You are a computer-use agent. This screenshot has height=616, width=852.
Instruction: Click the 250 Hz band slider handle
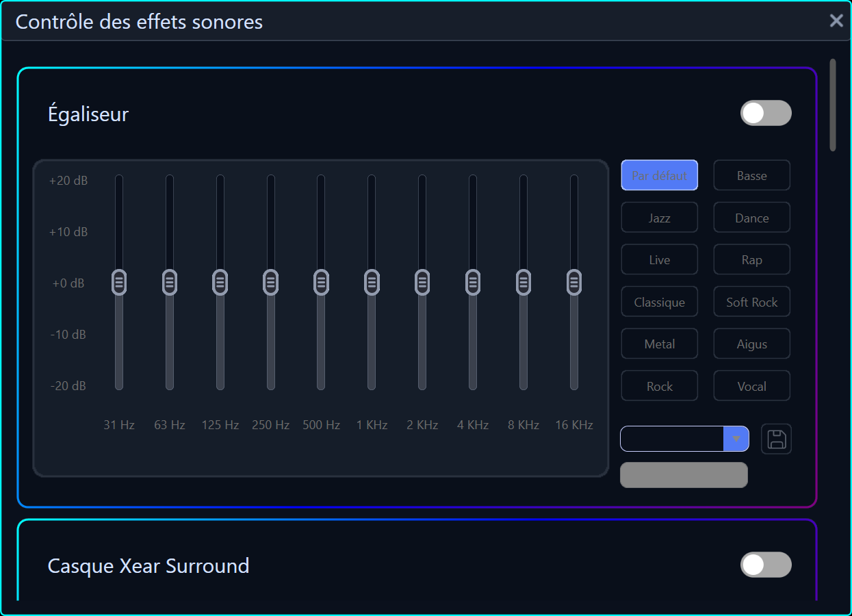pos(271,282)
